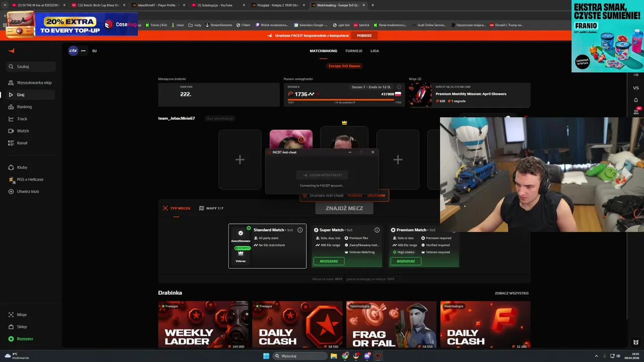Click the plus slot right of the crowned player
The width and height of the screenshot is (644, 362).
[x=397, y=159]
